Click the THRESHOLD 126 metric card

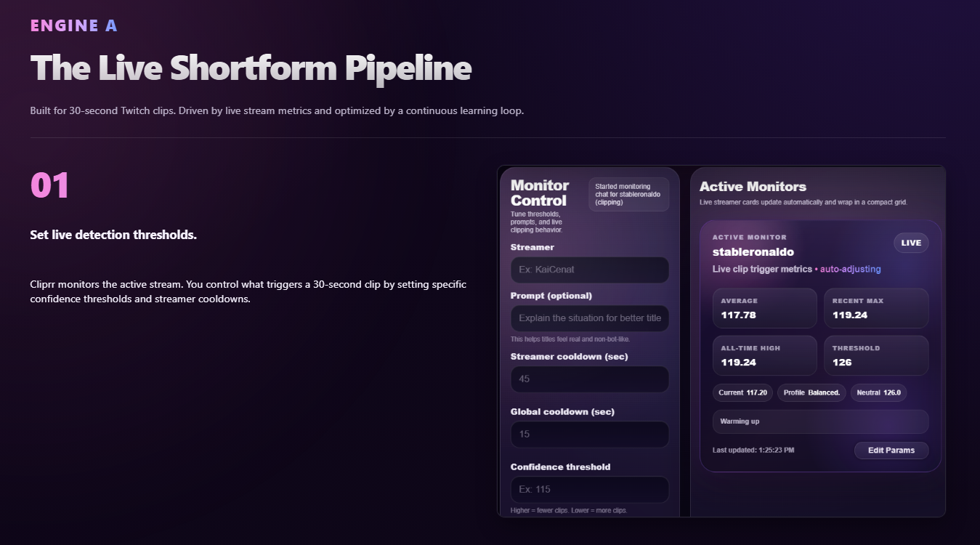click(875, 355)
